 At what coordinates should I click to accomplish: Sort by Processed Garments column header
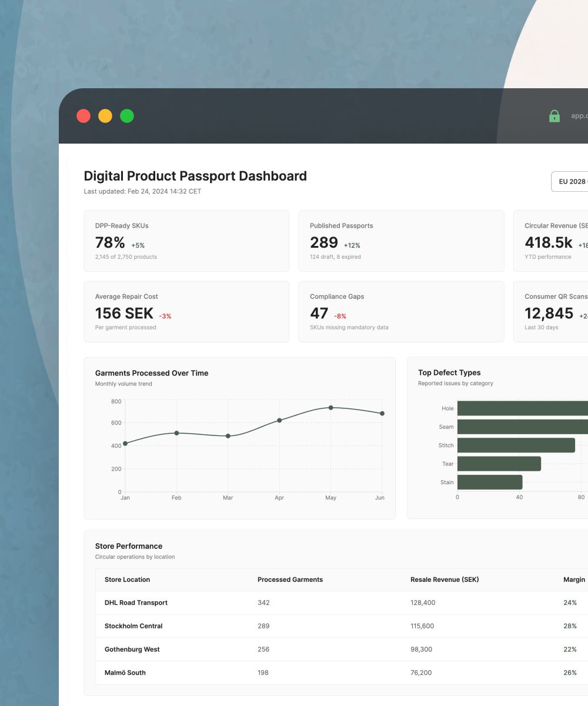pyautogui.click(x=290, y=580)
